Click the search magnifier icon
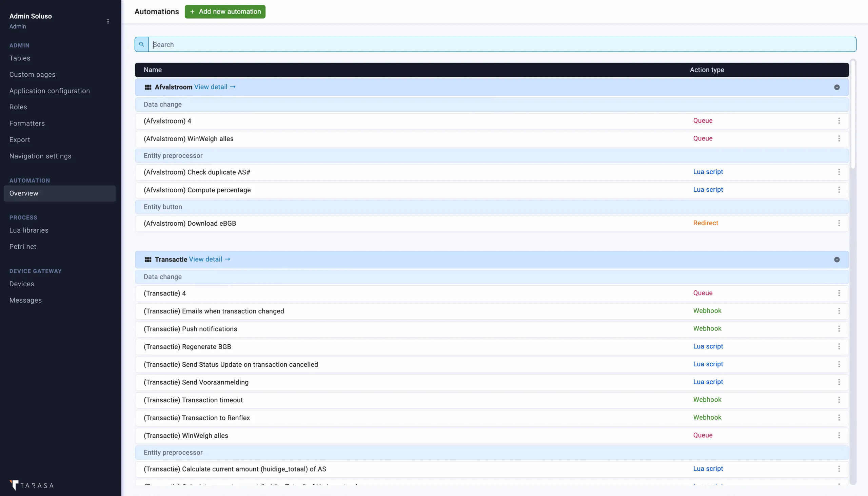868x496 pixels. click(x=142, y=44)
